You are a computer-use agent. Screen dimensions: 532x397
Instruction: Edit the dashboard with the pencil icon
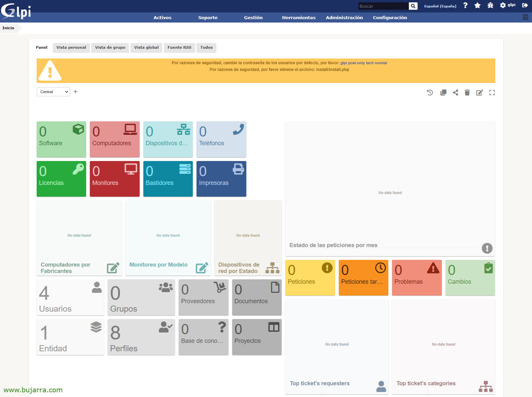coord(479,92)
